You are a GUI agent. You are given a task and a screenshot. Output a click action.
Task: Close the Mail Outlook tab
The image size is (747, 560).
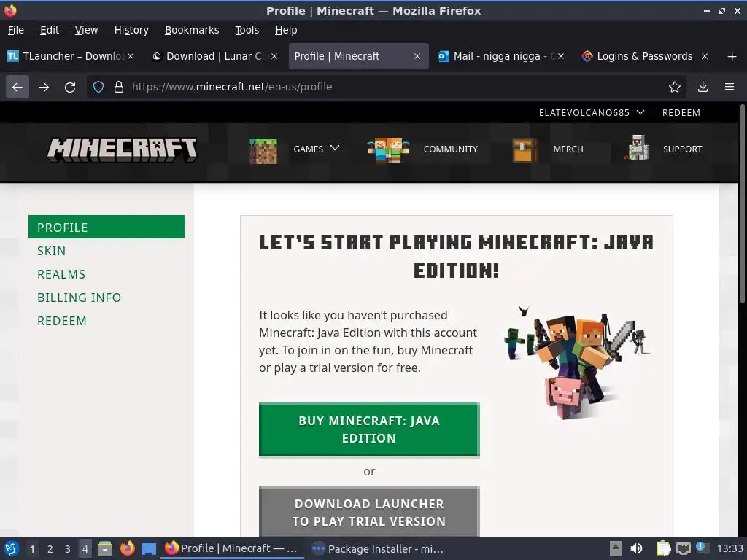[x=561, y=56]
